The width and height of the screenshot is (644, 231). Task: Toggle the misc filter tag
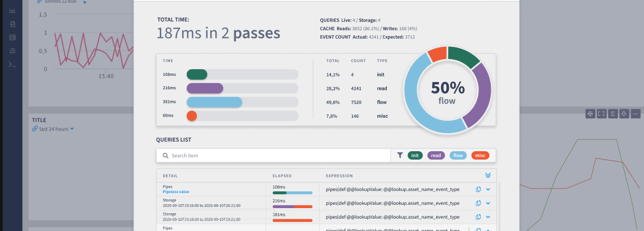[480, 156]
